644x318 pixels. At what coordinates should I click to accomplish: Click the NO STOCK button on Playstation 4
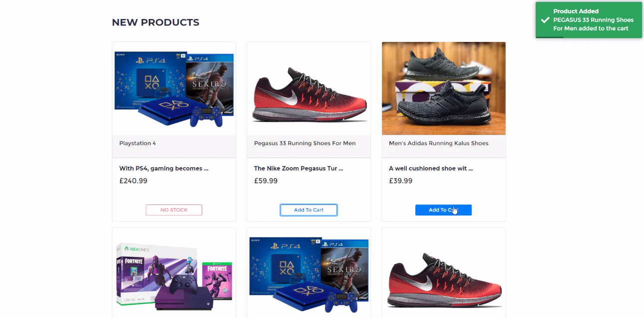click(174, 209)
